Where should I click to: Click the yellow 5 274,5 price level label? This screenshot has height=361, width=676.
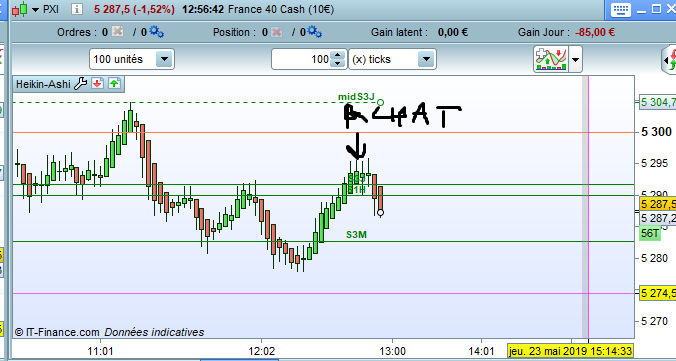pyautogui.click(x=657, y=293)
